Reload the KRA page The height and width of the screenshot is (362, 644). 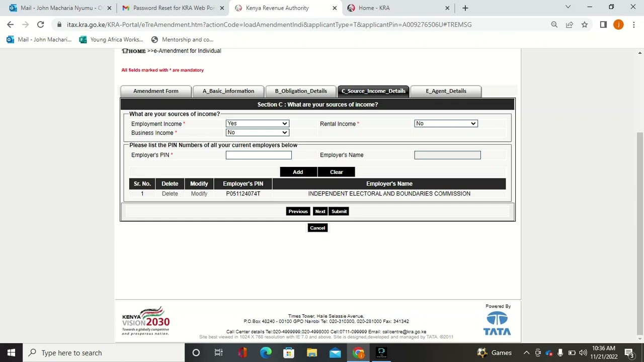point(40,24)
